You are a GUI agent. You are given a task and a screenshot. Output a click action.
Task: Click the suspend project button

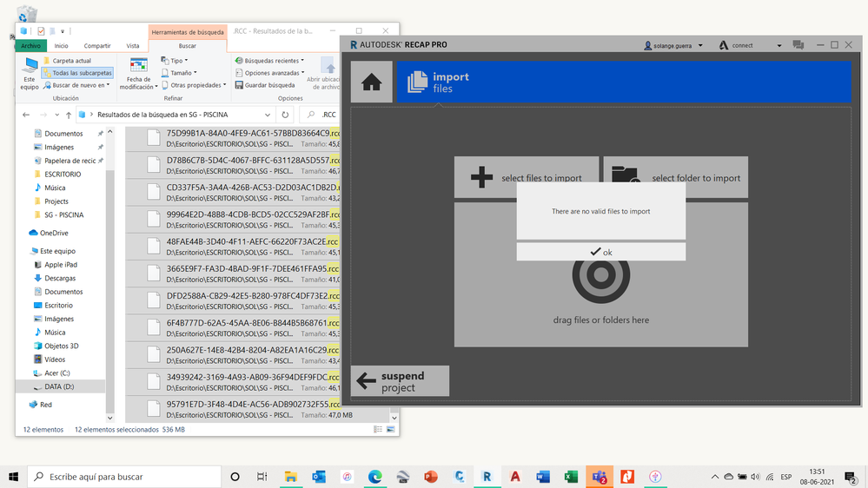point(401,380)
